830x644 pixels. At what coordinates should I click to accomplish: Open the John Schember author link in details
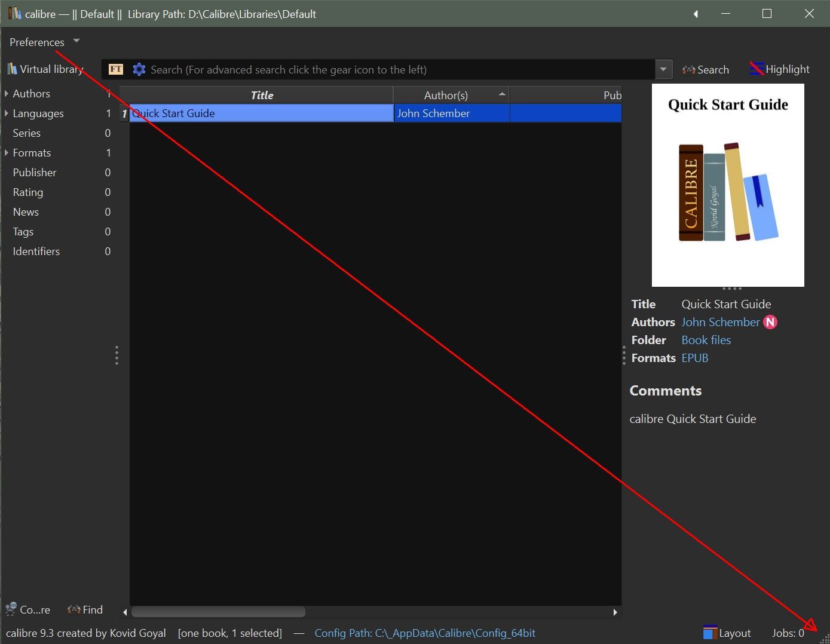(x=721, y=322)
